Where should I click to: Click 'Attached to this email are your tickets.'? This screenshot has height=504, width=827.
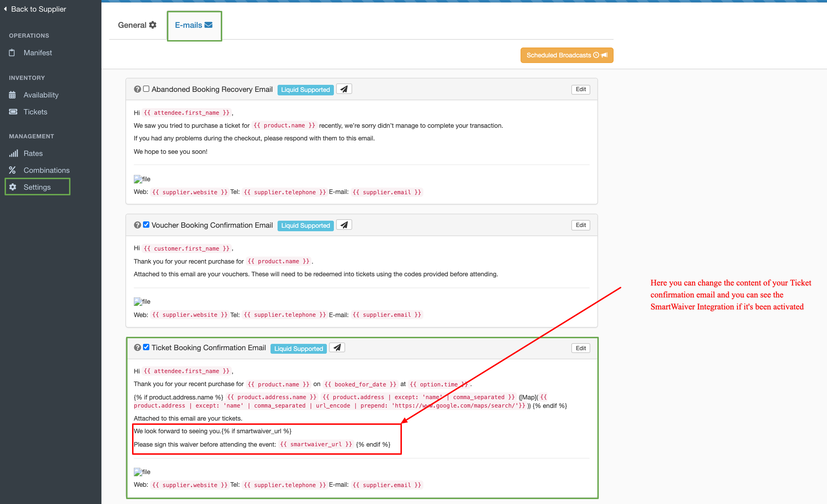[188, 418]
